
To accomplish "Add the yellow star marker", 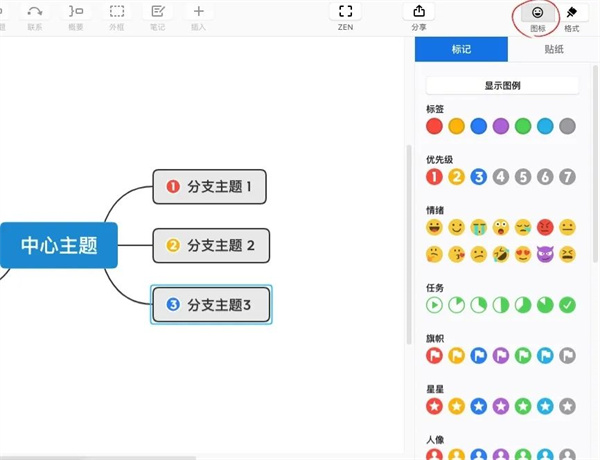I will point(456,406).
